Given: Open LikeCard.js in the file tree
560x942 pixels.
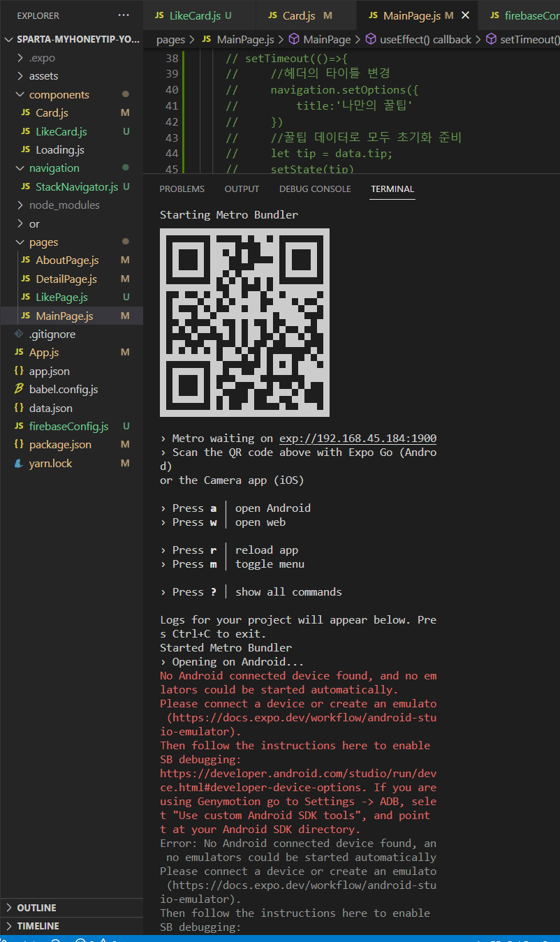Looking at the screenshot, I should (x=71, y=131).
